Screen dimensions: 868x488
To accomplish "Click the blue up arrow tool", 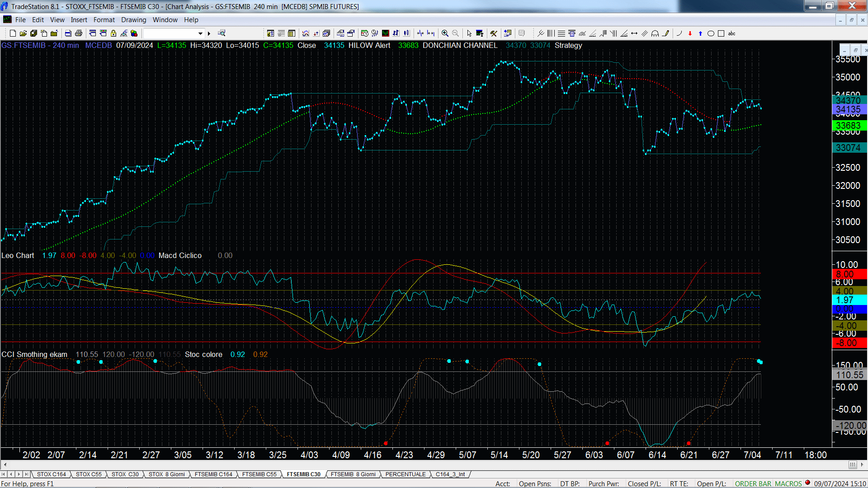I will pyautogui.click(x=700, y=33).
